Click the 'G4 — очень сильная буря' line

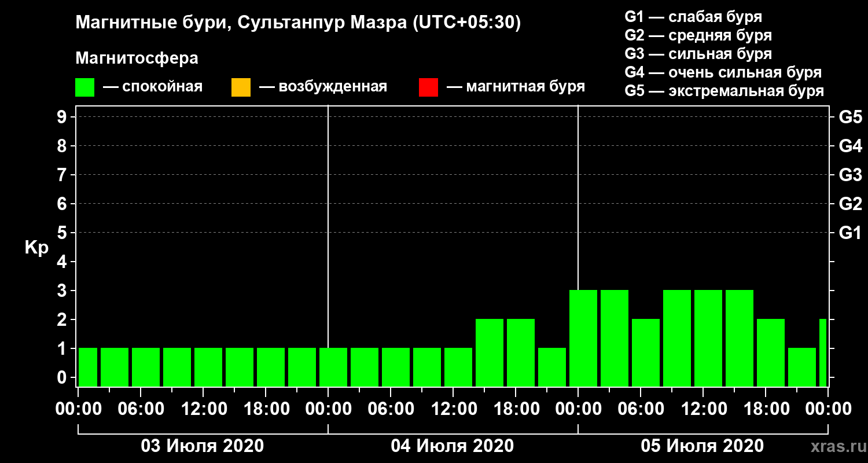[x=723, y=72]
